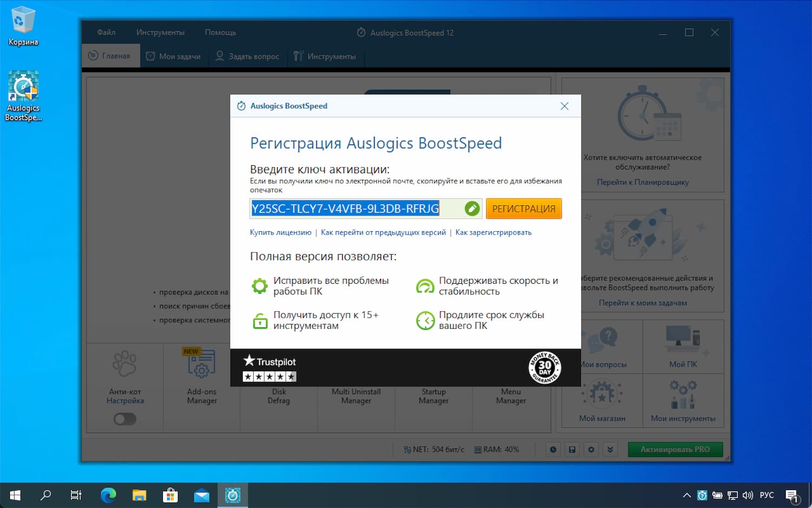Open the Файл menu
Screen dimensions: 812x508
pos(106,32)
